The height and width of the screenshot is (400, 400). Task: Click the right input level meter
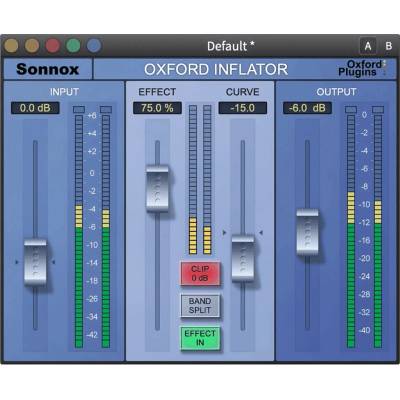[106, 232]
